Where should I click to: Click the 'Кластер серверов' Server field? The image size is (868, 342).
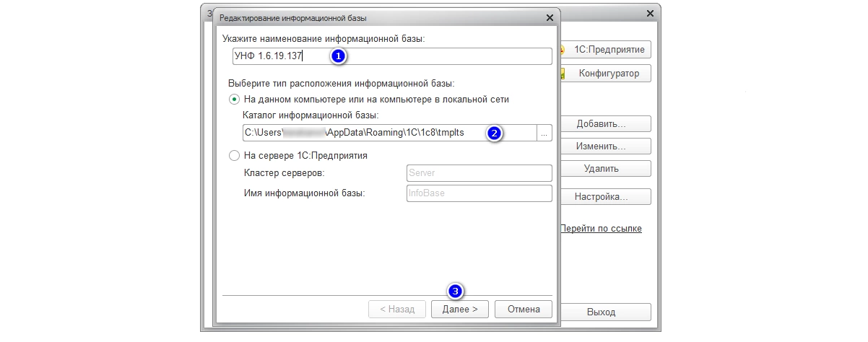[x=479, y=173]
